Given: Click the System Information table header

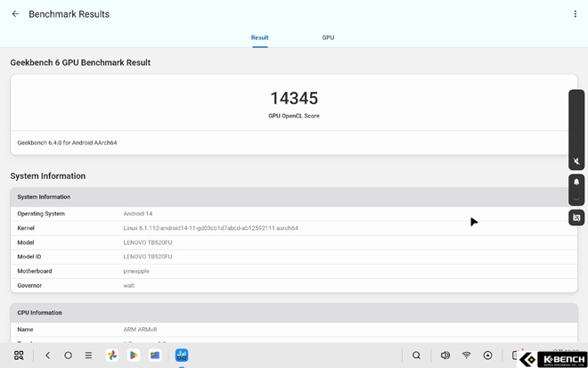Looking at the screenshot, I should [x=294, y=197].
